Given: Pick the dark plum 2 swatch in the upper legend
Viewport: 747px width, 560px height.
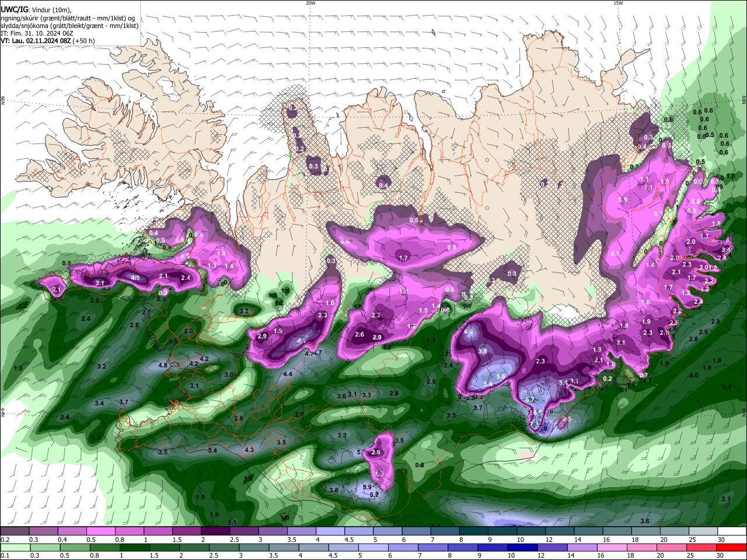Looking at the screenshot, I should coord(215,531).
